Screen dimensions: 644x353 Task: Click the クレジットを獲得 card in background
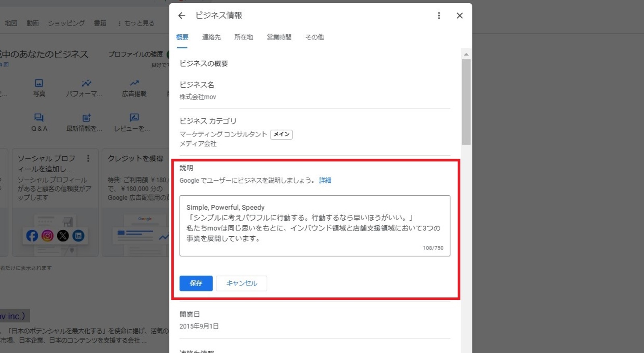(x=136, y=202)
